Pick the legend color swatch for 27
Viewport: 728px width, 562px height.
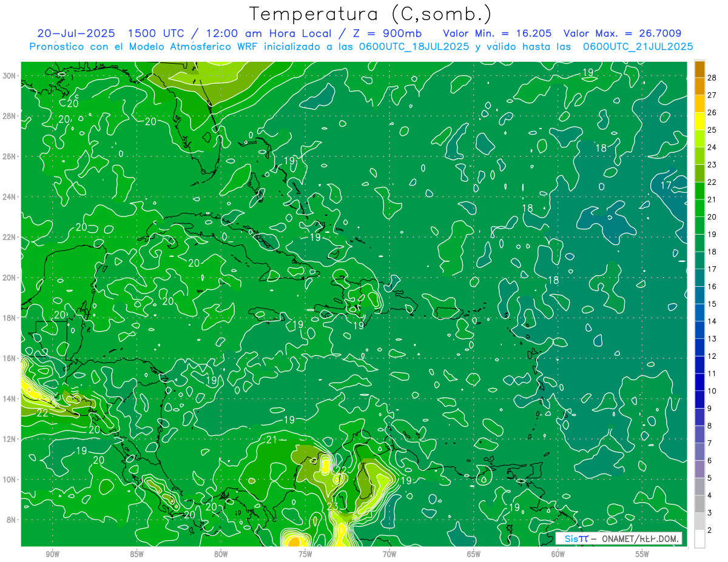point(699,86)
